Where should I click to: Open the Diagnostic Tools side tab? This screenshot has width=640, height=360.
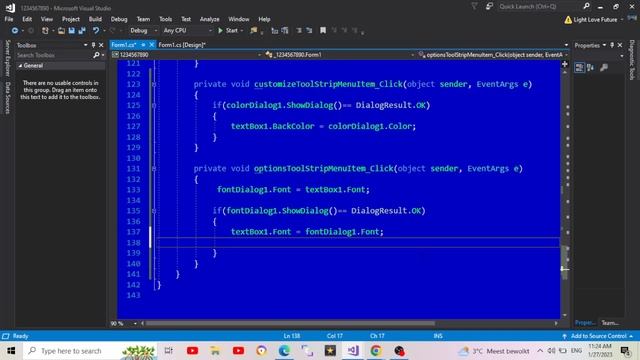pos(632,60)
